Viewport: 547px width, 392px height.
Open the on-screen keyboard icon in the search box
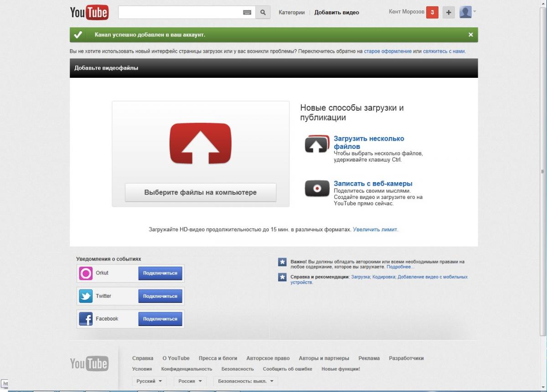pos(247,13)
